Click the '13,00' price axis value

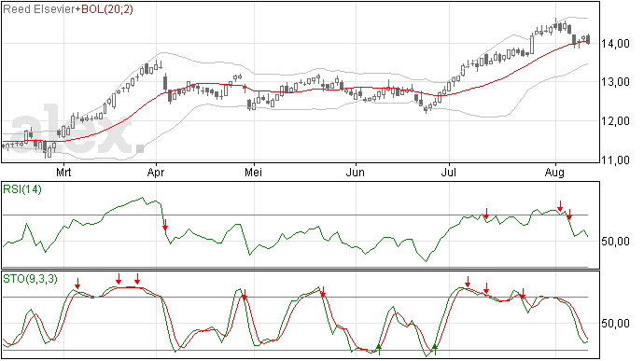tap(615, 82)
